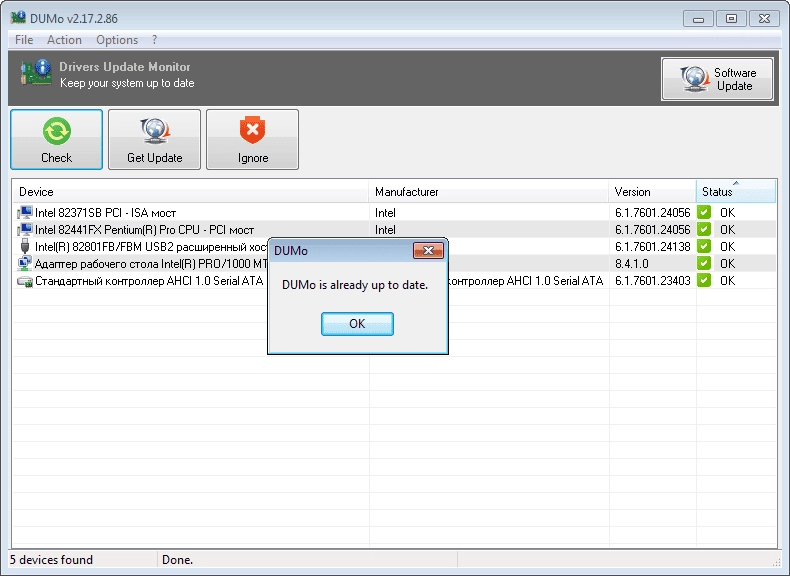Select the Intel 82371SB PCI - ISA row
This screenshot has width=790, height=576.
pos(394,212)
